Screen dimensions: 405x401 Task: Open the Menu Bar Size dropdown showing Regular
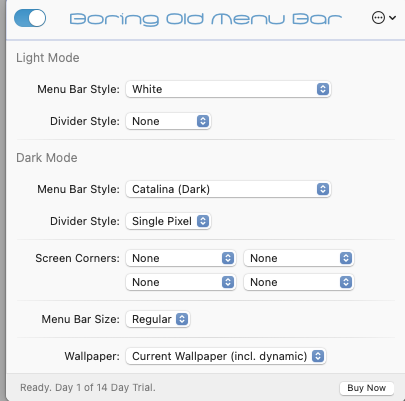158,319
